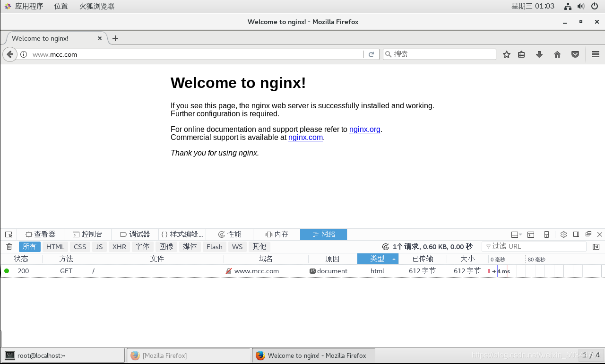Click the browser back button
The image size is (605, 364).
(10, 54)
